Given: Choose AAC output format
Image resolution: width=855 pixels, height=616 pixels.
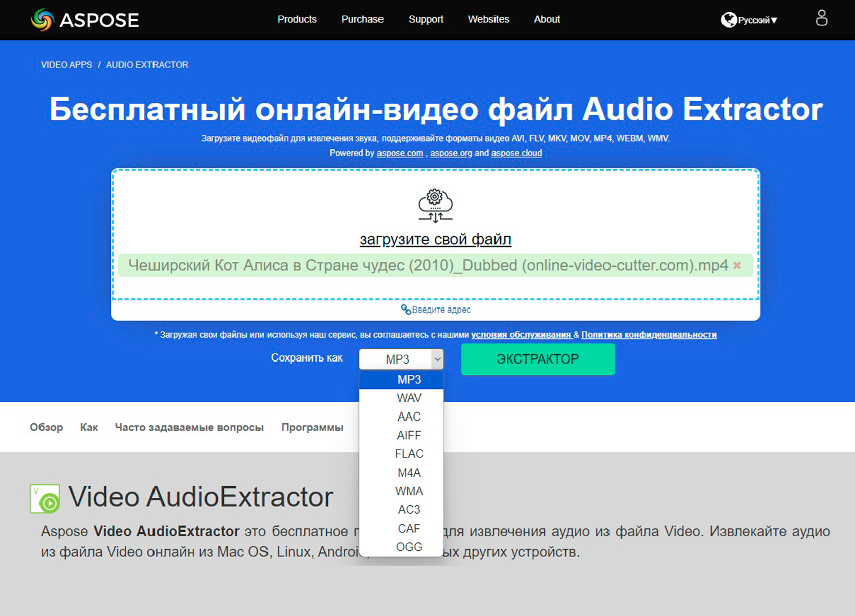Looking at the screenshot, I should [401, 416].
